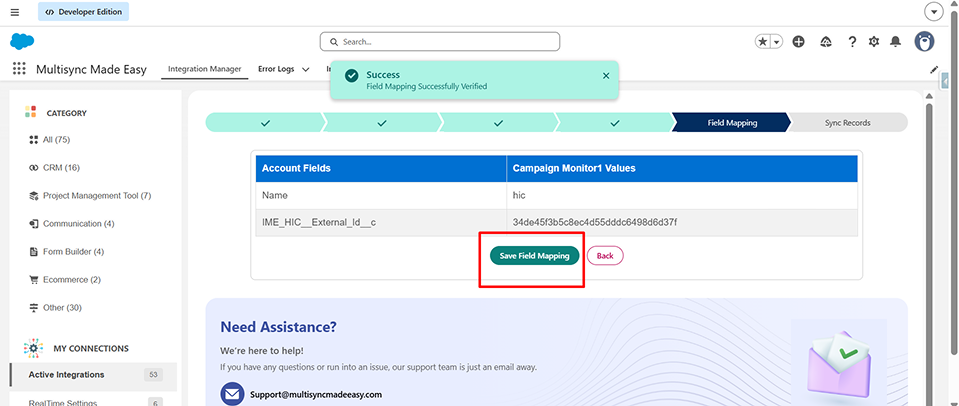Click the support envelope icon
959x406 pixels.
232,394
